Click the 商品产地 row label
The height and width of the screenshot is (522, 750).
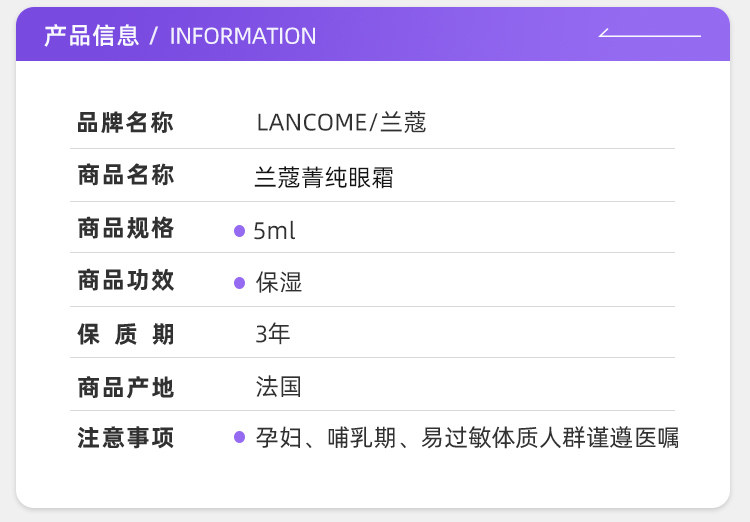click(126, 387)
